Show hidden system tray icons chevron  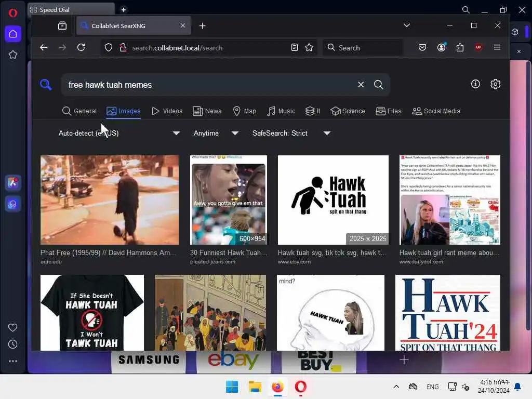pyautogui.click(x=396, y=387)
